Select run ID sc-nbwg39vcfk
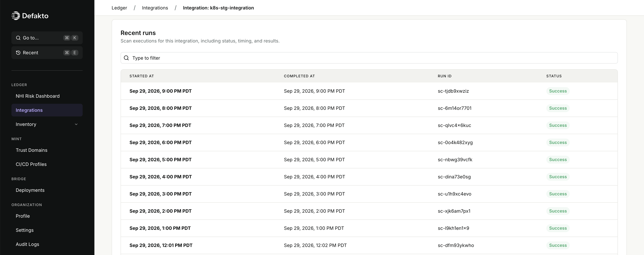644x255 pixels. click(x=455, y=160)
